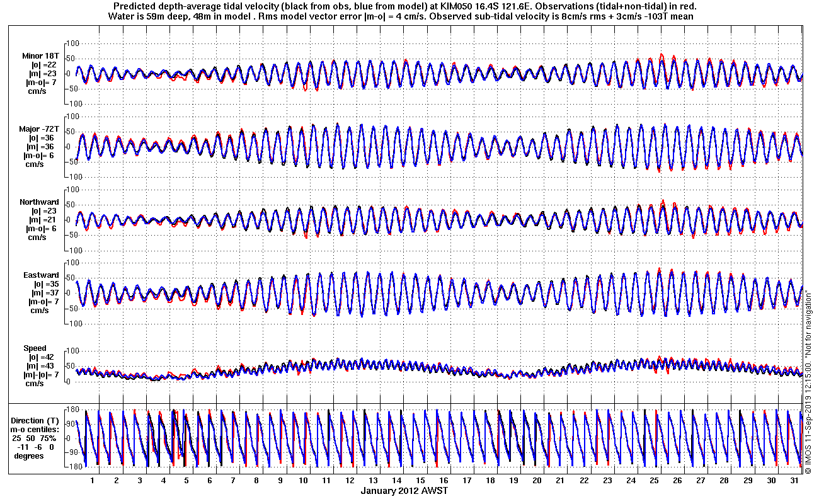This screenshot has height=504, width=819.
Task: Click the day 1 tick label
Action: (x=92, y=480)
